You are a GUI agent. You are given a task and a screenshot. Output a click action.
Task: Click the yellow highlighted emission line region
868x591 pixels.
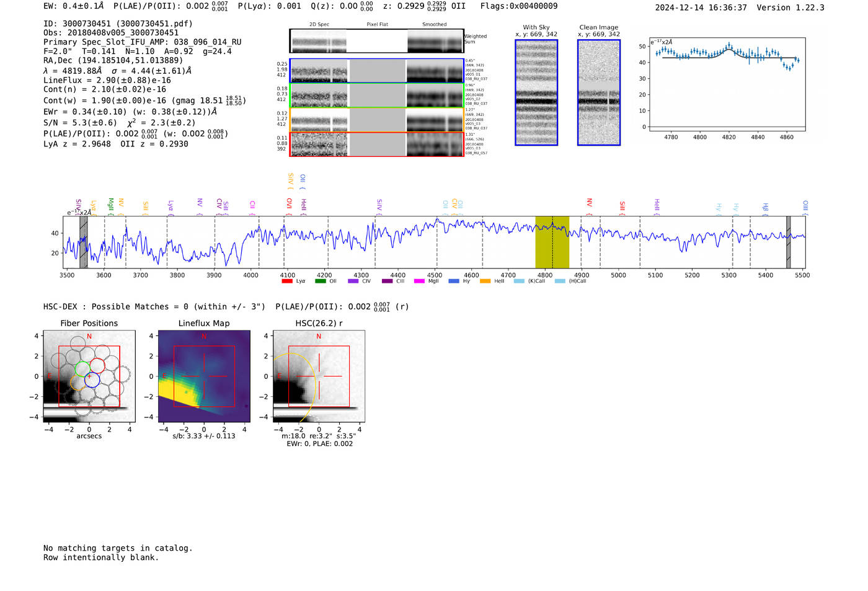pos(552,242)
